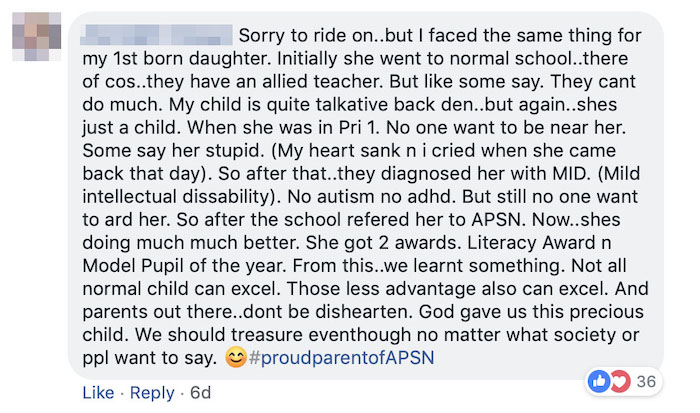Screen dimensions: 700x413
Task: Like this comment
Action: tap(97, 393)
